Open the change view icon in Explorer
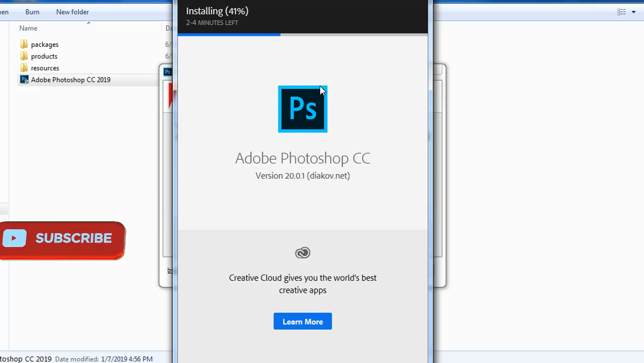Image resolution: width=644 pixels, height=363 pixels. pos(621,12)
